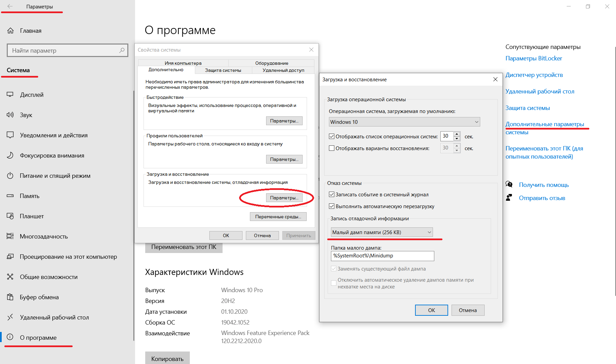Click the Найти параметр search box

pyautogui.click(x=68, y=51)
